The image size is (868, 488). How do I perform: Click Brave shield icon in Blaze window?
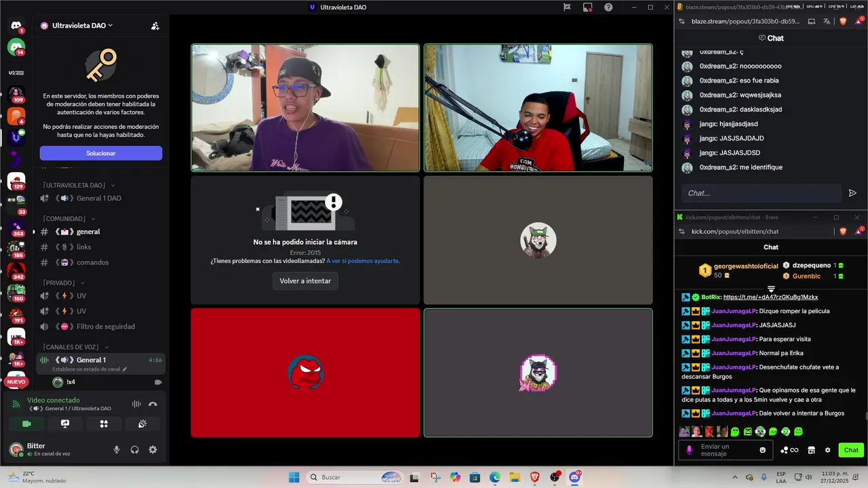(843, 21)
